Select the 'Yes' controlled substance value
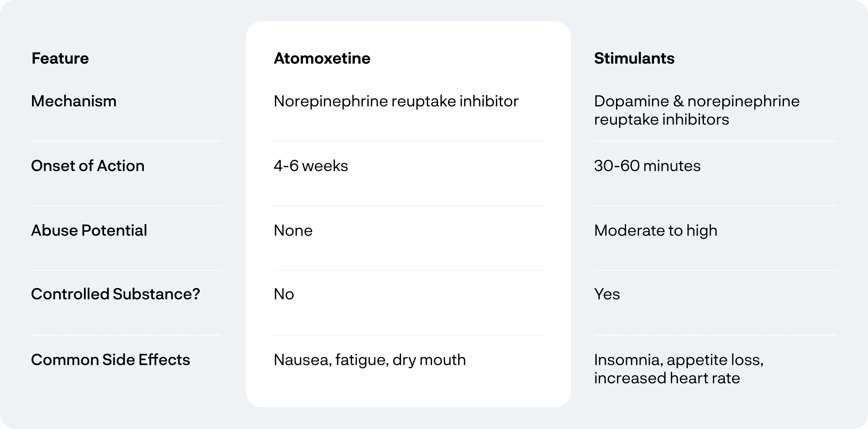The width and height of the screenshot is (868, 429). click(x=607, y=294)
